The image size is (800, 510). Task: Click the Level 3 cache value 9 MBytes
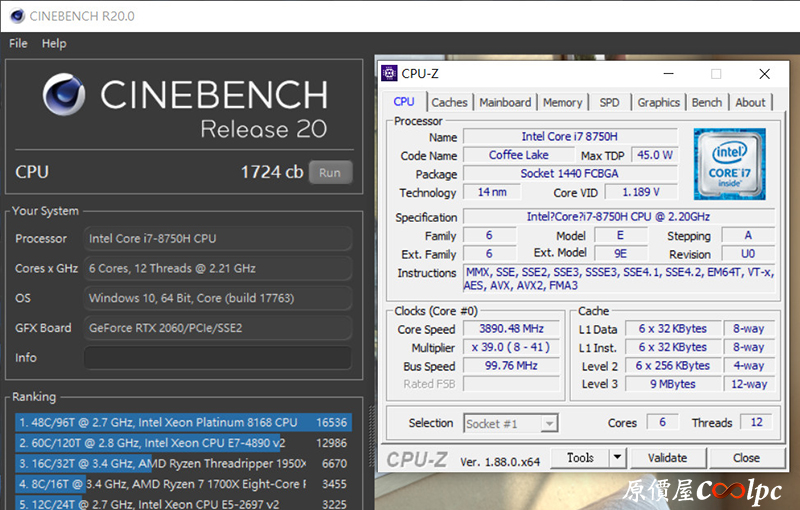(x=672, y=384)
